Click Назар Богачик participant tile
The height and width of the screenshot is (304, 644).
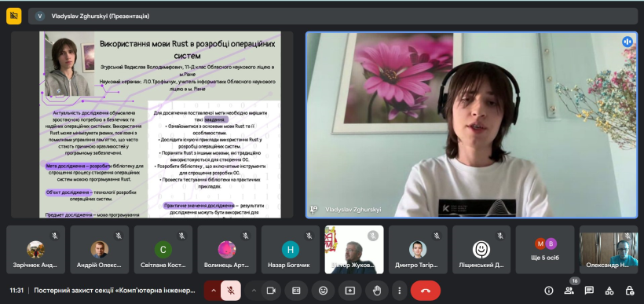pyautogui.click(x=291, y=249)
